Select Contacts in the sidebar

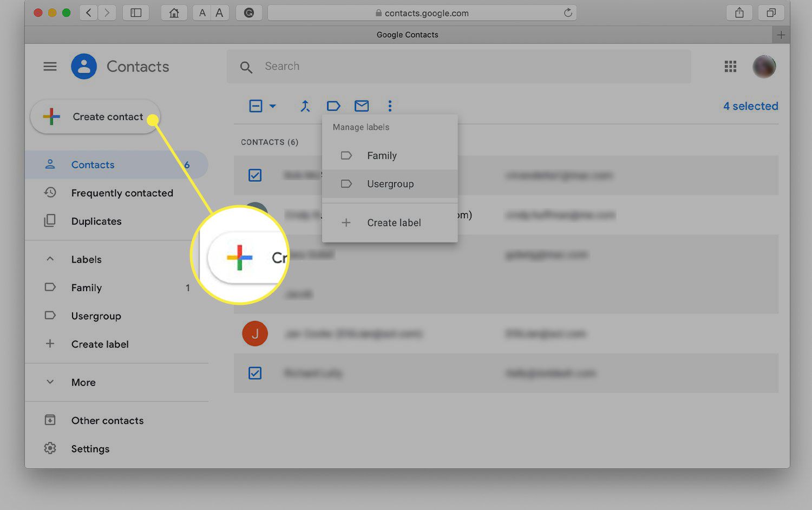click(x=116, y=165)
